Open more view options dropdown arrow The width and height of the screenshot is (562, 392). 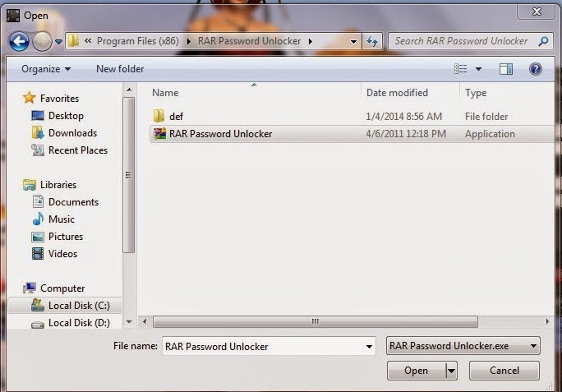coord(478,69)
